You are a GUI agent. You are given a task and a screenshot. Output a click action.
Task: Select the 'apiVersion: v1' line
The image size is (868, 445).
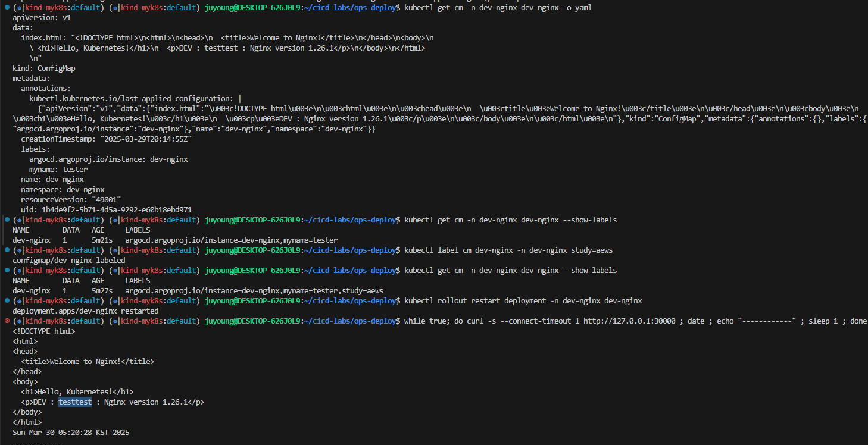point(42,18)
